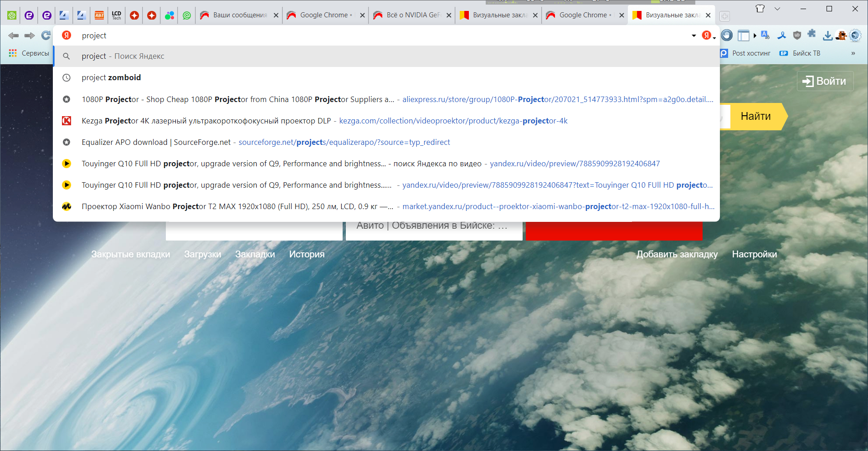868x451 pixels.
Task: Expand the small arrow beside the sidebar panel icon
Action: tap(755, 36)
